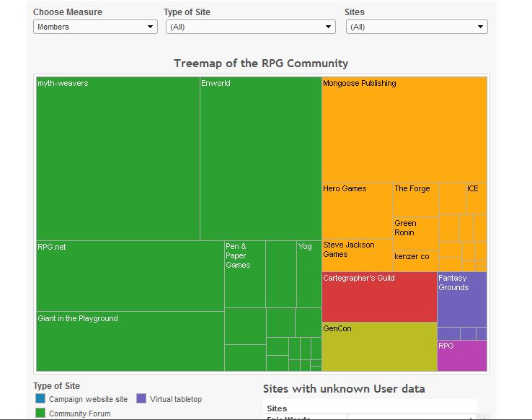Select the Virtual tabletop legend label

click(x=176, y=399)
